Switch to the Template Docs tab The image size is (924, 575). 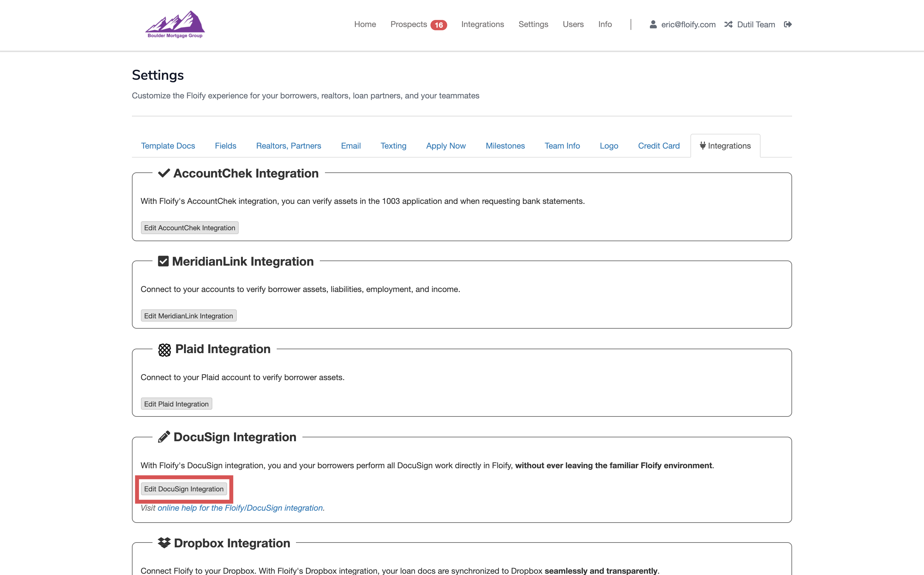coord(168,146)
